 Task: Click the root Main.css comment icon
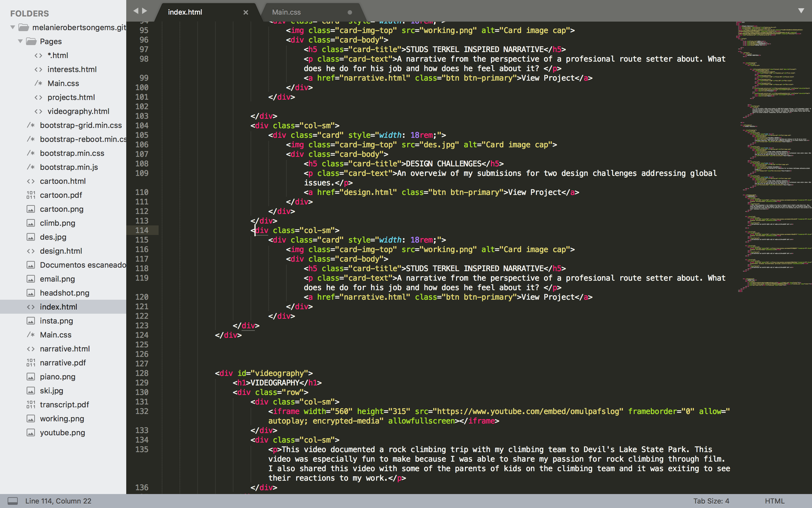tap(31, 335)
